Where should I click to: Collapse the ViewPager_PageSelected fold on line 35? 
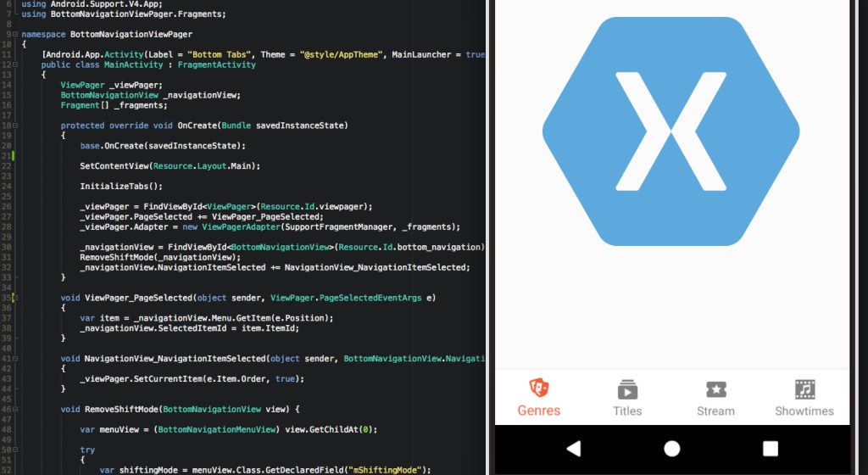pyautogui.click(x=15, y=298)
